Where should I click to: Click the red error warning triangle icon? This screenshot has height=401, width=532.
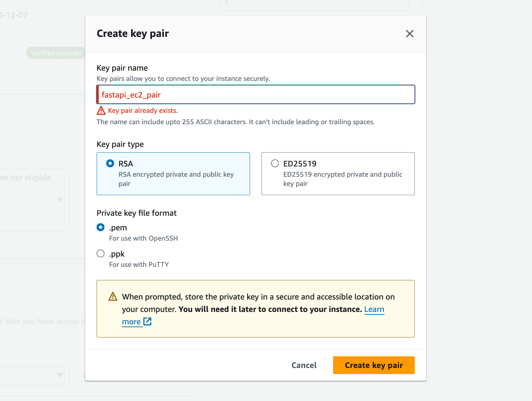(101, 110)
